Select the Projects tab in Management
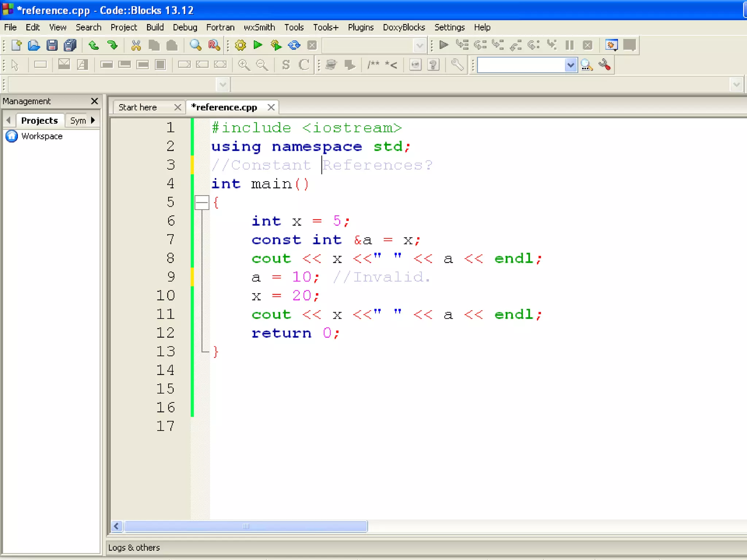Image resolution: width=747 pixels, height=560 pixels. (x=39, y=120)
